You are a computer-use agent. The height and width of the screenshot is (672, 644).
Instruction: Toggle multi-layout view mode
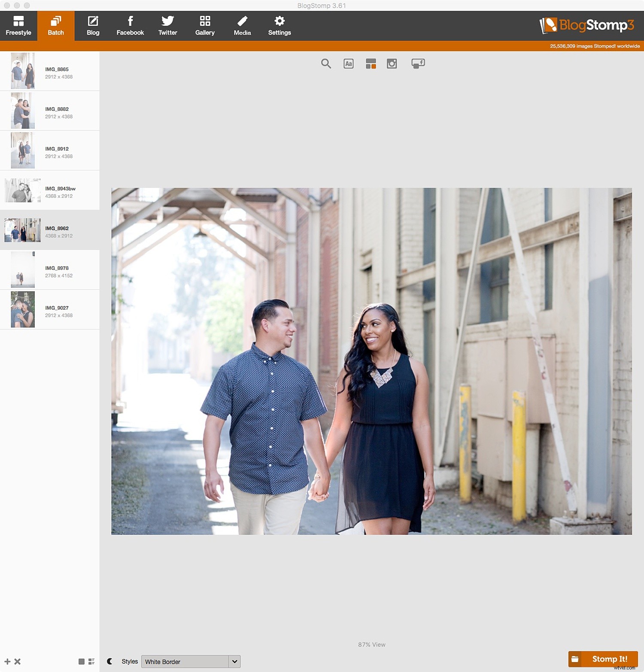pyautogui.click(x=91, y=661)
